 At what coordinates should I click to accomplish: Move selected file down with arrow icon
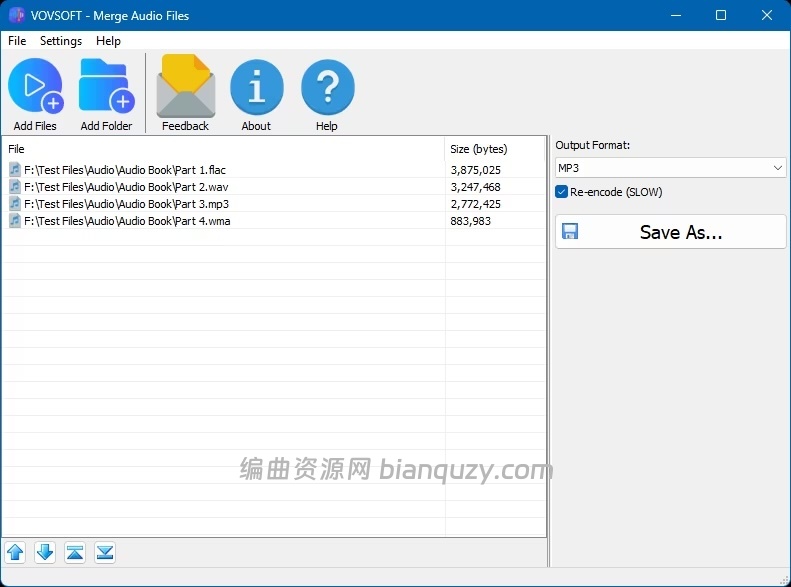tap(45, 553)
